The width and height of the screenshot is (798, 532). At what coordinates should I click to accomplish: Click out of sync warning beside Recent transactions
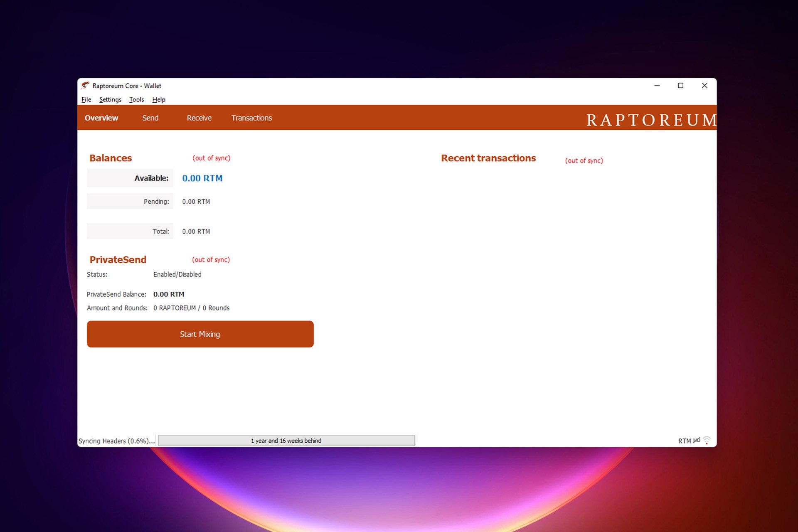(584, 160)
